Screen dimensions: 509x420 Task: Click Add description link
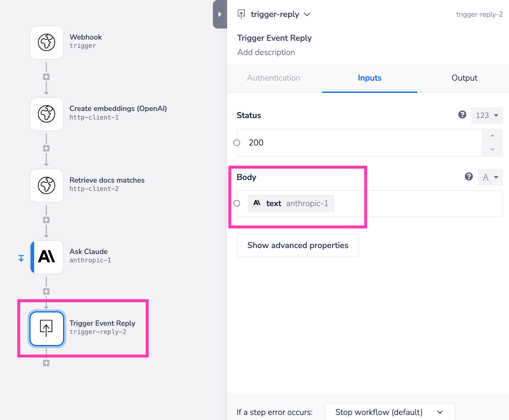pyautogui.click(x=266, y=52)
